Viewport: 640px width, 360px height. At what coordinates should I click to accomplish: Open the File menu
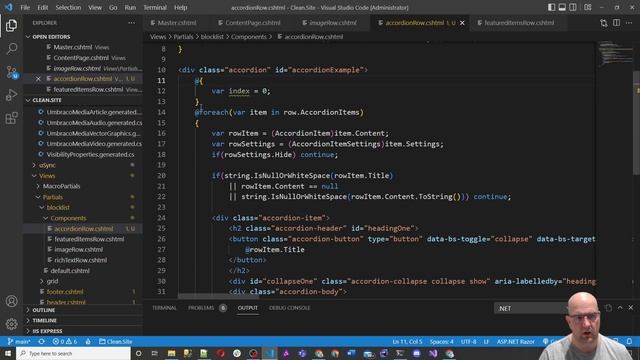tap(25, 7)
